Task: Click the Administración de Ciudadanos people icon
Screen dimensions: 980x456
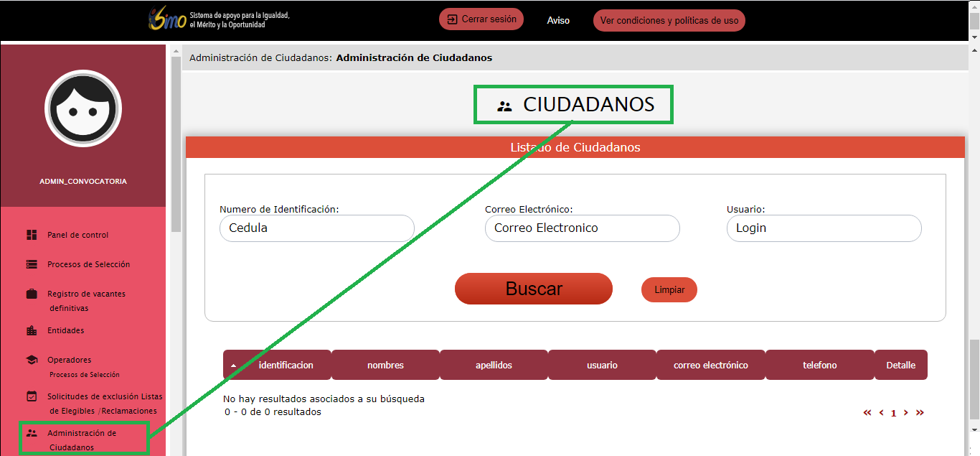Action: coord(32,433)
